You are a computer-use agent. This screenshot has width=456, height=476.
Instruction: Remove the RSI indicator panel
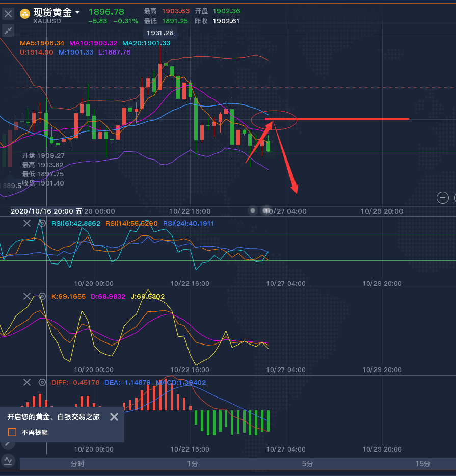tap(27, 223)
